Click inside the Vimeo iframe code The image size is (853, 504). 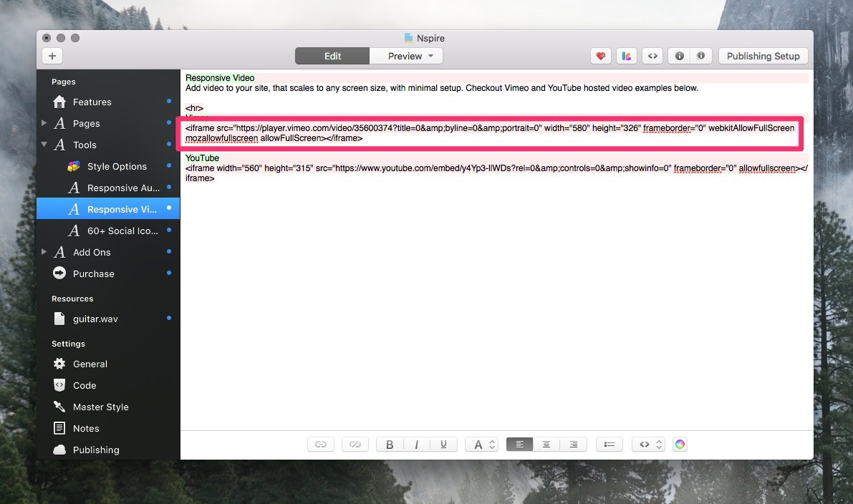point(490,133)
